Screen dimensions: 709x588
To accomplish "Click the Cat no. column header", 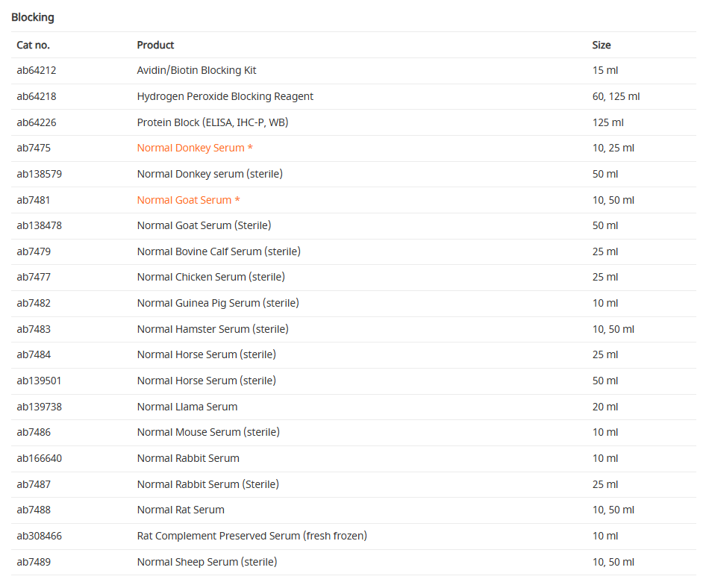I will (x=34, y=45).
